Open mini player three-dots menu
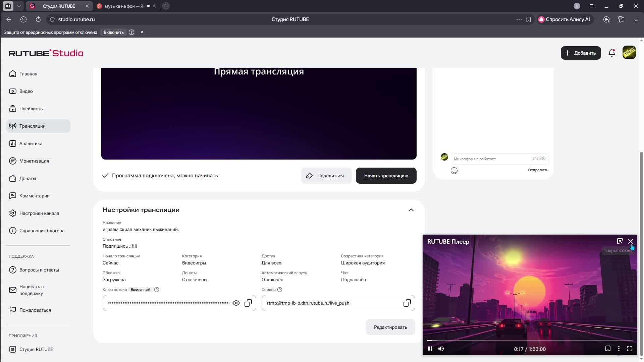Image resolution: width=644 pixels, height=362 pixels. [619, 349]
